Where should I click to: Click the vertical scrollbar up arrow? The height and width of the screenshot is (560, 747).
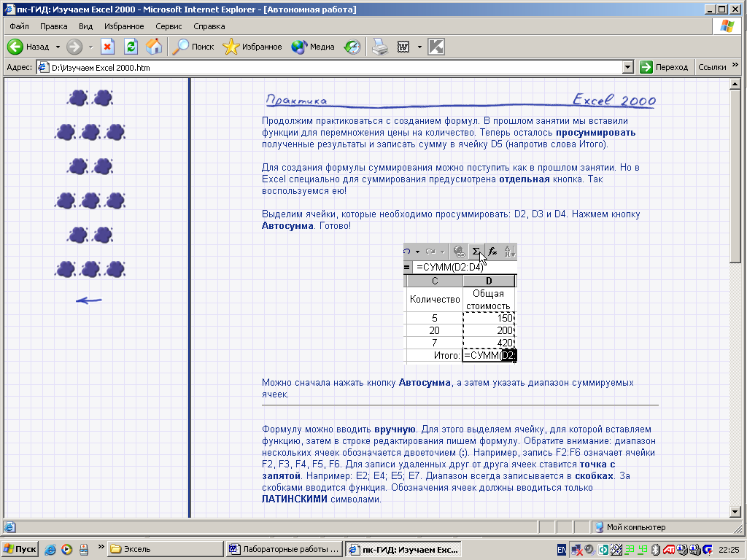735,85
